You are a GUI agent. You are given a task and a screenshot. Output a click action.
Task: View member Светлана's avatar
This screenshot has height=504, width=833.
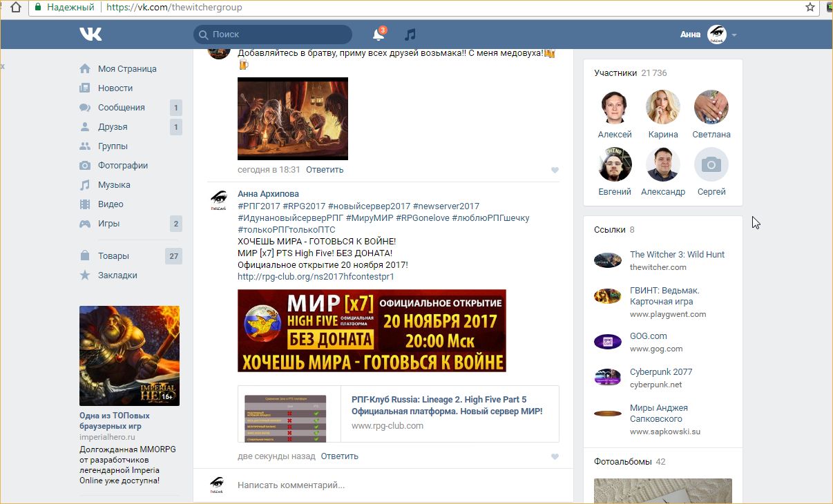711,106
